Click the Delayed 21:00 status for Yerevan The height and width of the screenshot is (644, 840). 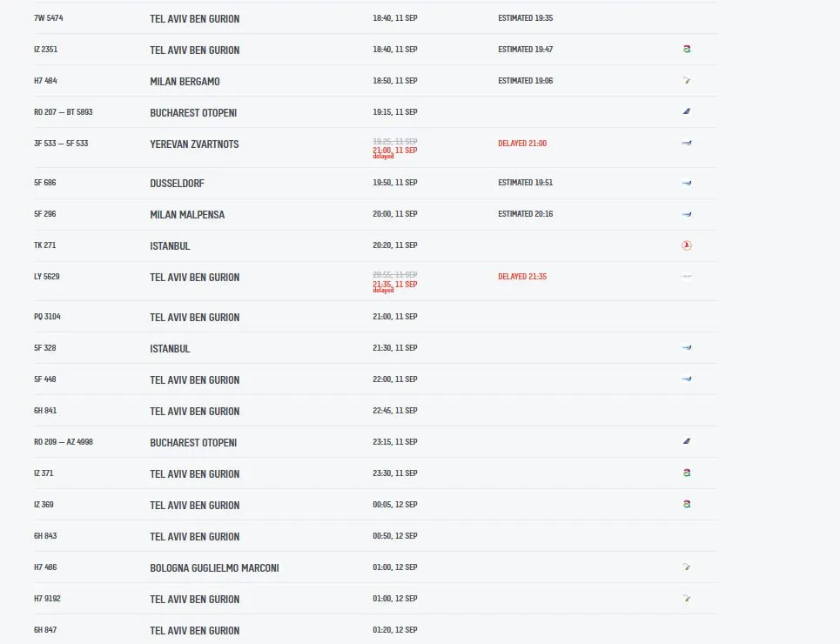pyautogui.click(x=522, y=143)
